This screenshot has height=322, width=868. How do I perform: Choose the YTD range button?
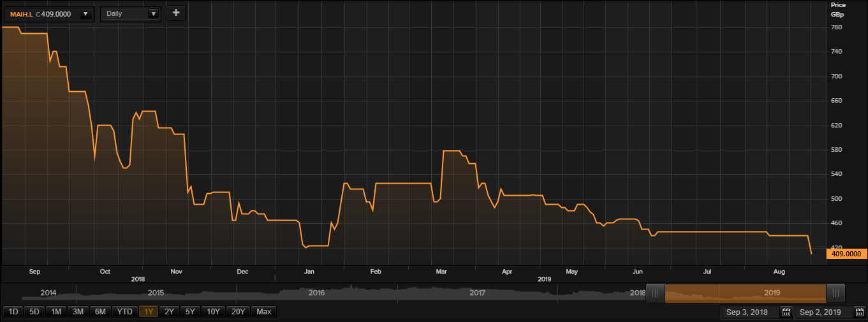[125, 312]
